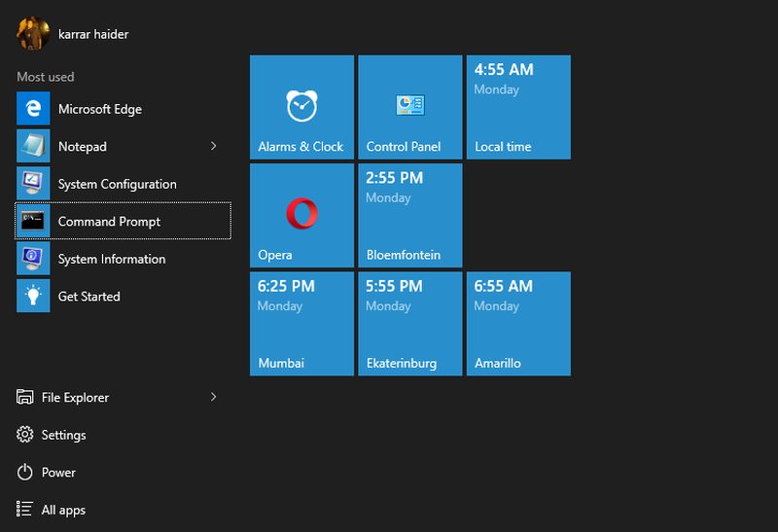Select the Microsoft Edge label
Screen dimensions: 778x532
click(x=100, y=109)
